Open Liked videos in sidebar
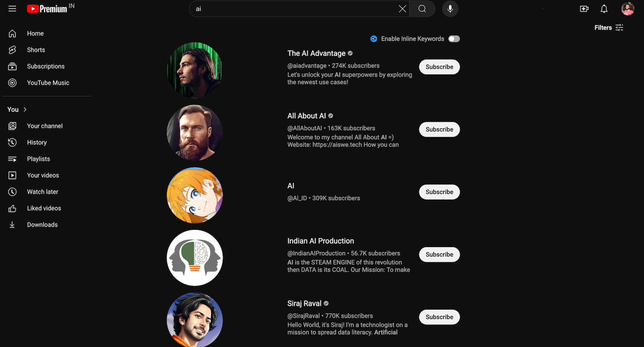Image resolution: width=644 pixels, height=347 pixels. click(x=44, y=208)
